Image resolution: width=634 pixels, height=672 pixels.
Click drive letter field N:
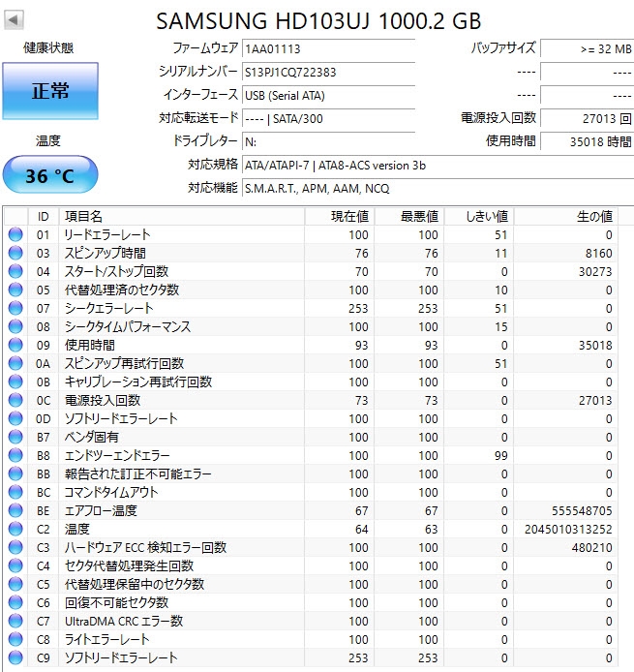coord(328,141)
